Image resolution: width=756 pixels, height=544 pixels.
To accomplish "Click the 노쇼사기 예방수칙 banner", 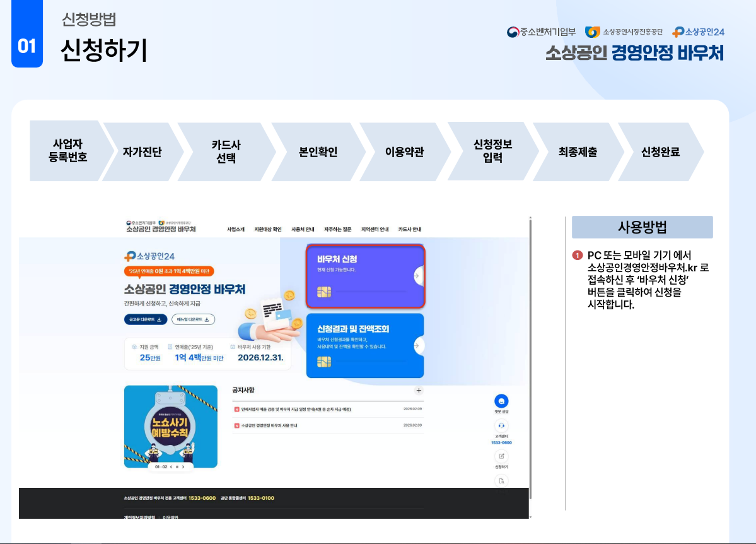I will pyautogui.click(x=171, y=426).
